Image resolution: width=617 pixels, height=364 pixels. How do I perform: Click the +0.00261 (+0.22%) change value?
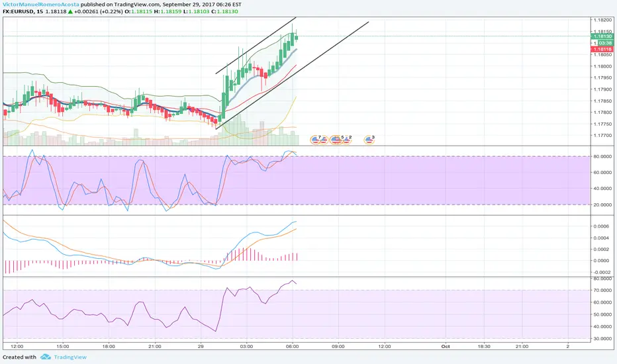point(98,12)
